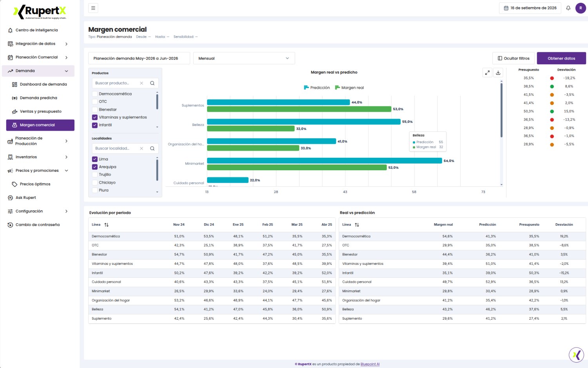Image resolution: width=588 pixels, height=368 pixels.
Task: Check the Trujillo locality checkbox
Action: click(x=94, y=175)
